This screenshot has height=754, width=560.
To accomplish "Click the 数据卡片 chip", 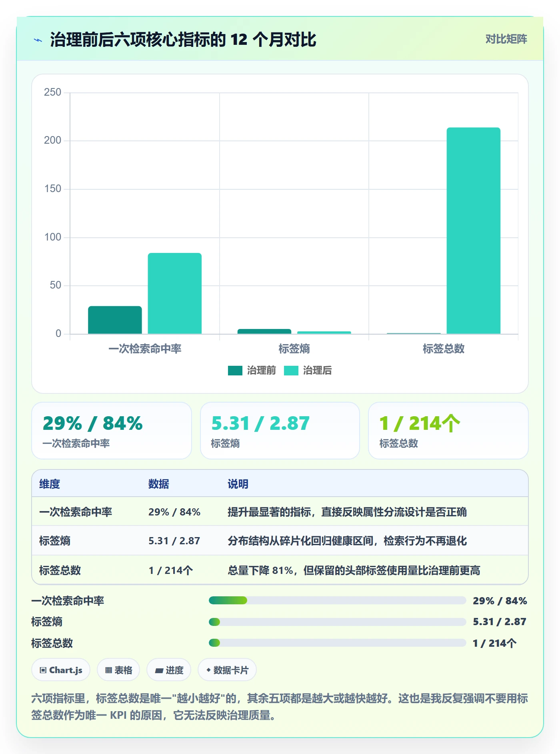I will [227, 670].
